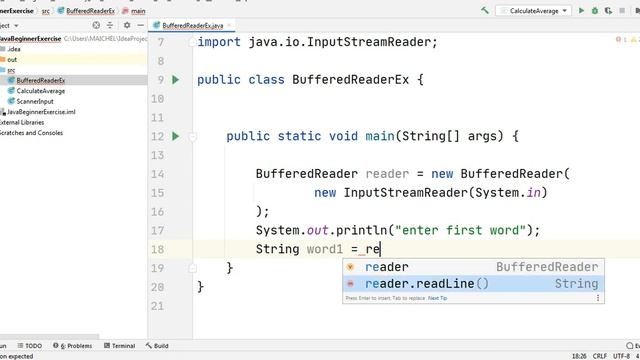
Task: Choose reader.readLine() completion suggestion
Action: [473, 284]
